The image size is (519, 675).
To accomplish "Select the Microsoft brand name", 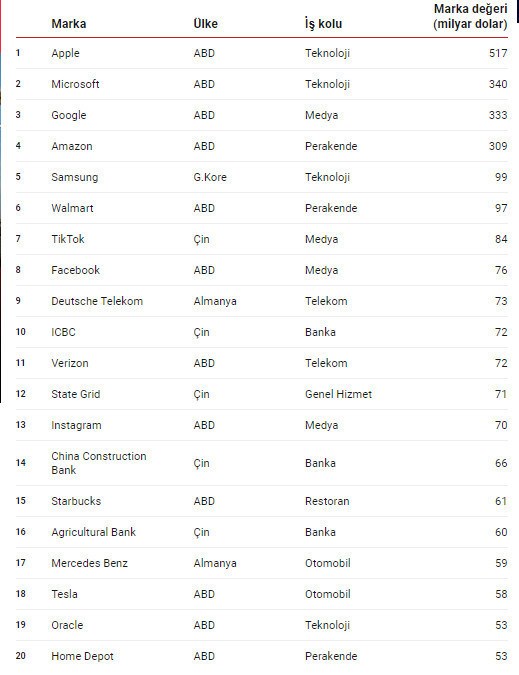I will (x=75, y=84).
